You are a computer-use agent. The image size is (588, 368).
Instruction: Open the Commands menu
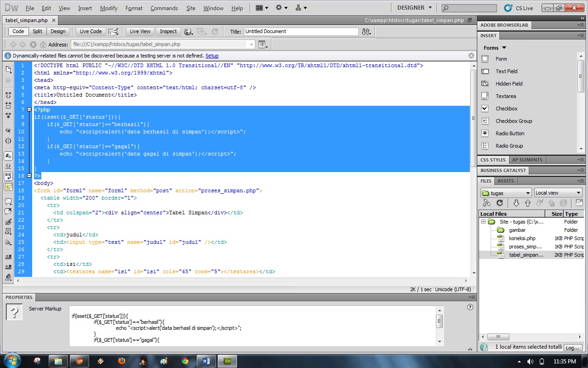(x=164, y=8)
